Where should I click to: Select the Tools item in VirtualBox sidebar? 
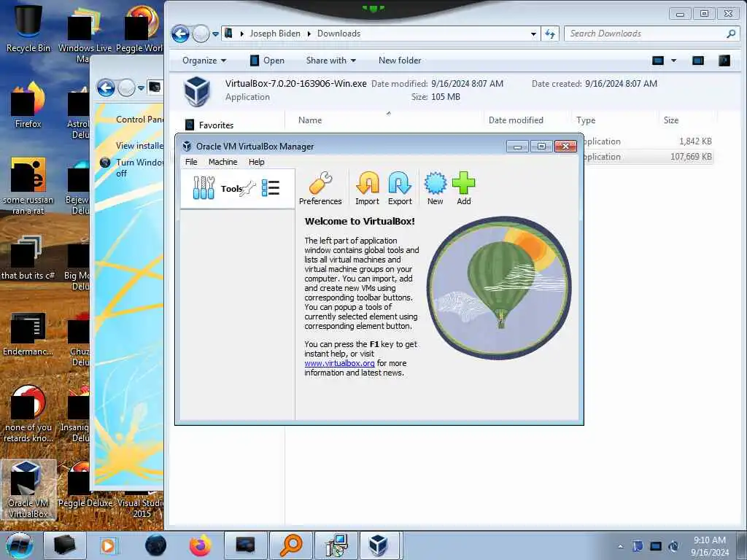coord(237,189)
